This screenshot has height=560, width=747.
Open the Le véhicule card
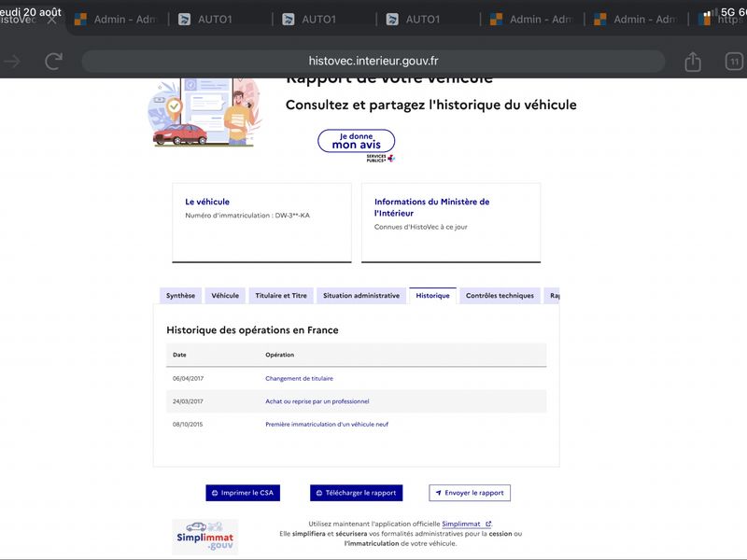(261, 222)
